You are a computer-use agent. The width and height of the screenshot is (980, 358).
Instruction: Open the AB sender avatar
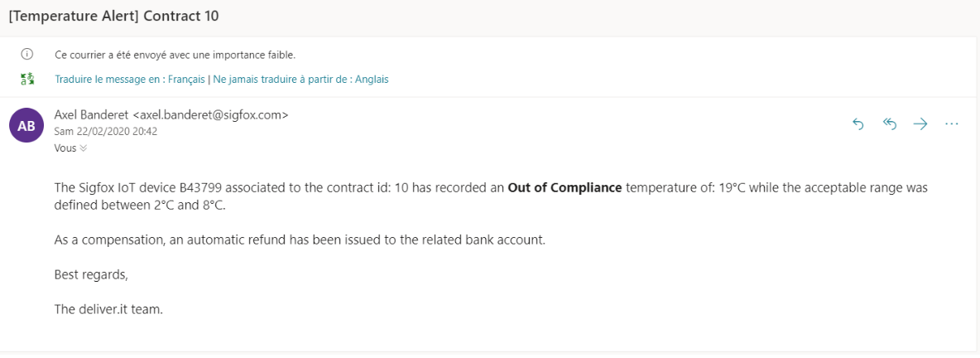point(26,125)
